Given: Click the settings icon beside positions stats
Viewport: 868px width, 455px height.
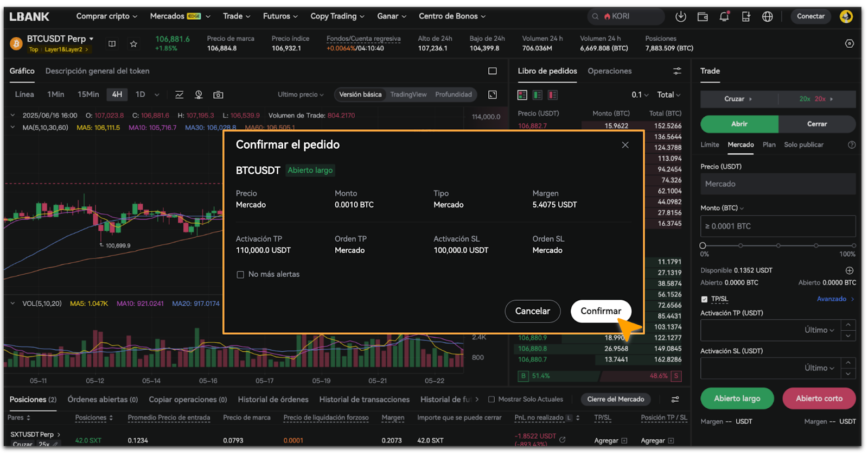Looking at the screenshot, I should pos(850,43).
